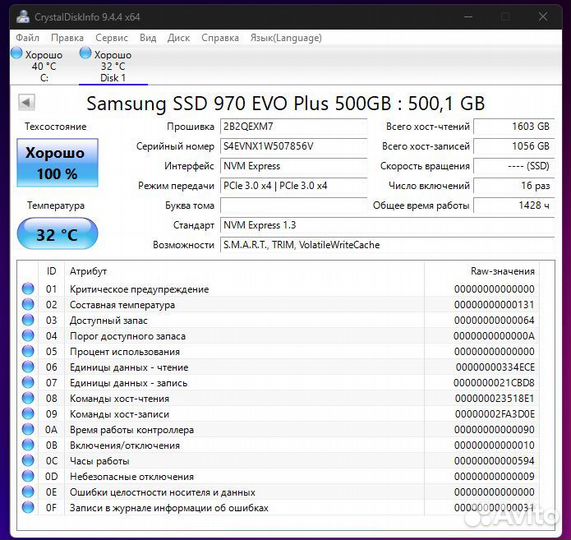
Task: Click status orb for Включения/отключения row
Action: point(28,445)
